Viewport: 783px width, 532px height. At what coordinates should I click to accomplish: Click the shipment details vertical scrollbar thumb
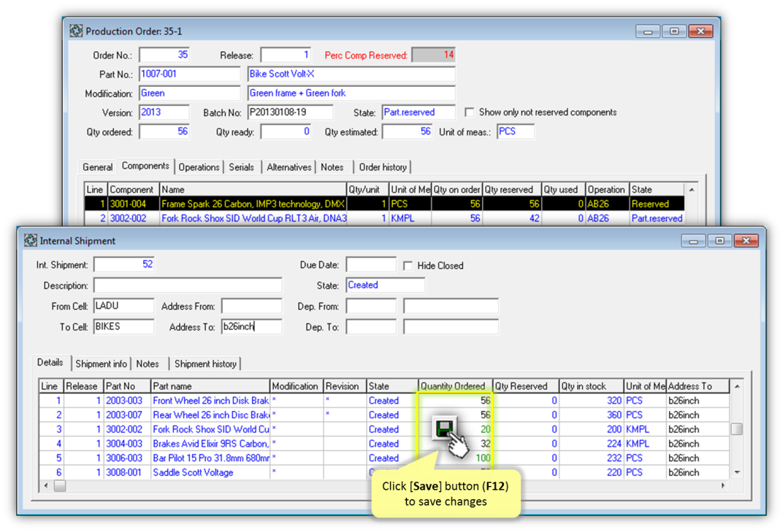click(736, 428)
